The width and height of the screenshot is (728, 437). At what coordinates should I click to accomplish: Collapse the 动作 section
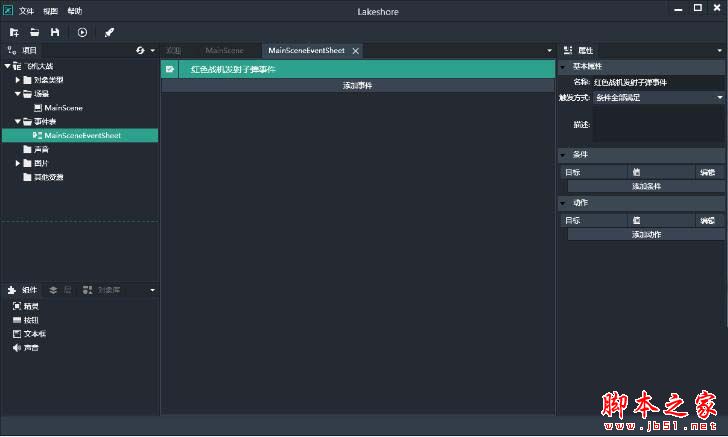tap(563, 203)
